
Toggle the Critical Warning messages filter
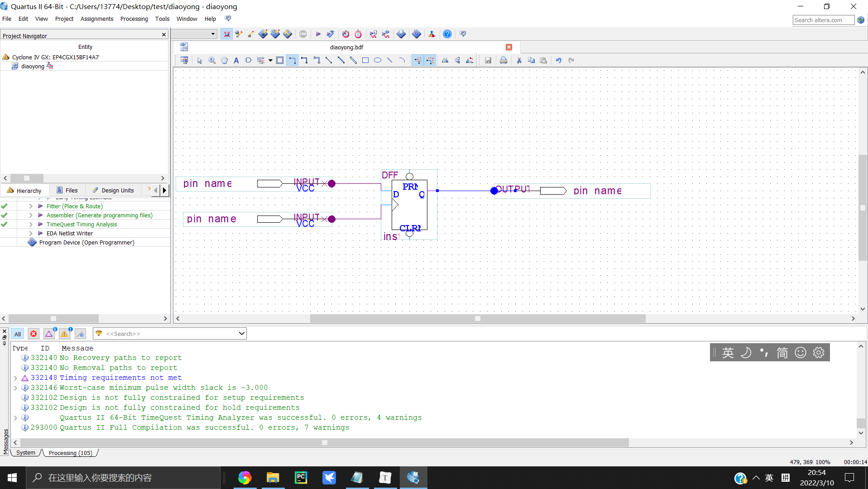[49, 334]
